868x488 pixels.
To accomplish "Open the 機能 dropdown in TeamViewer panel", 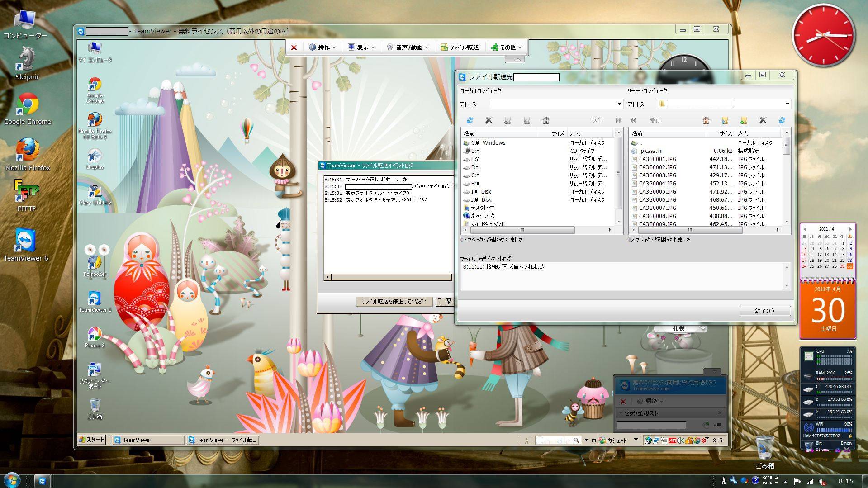I will point(650,401).
